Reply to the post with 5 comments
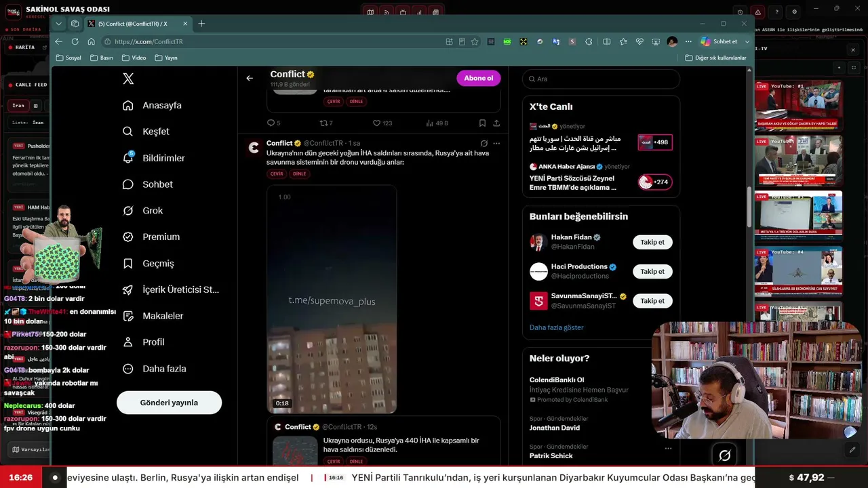 click(x=273, y=123)
